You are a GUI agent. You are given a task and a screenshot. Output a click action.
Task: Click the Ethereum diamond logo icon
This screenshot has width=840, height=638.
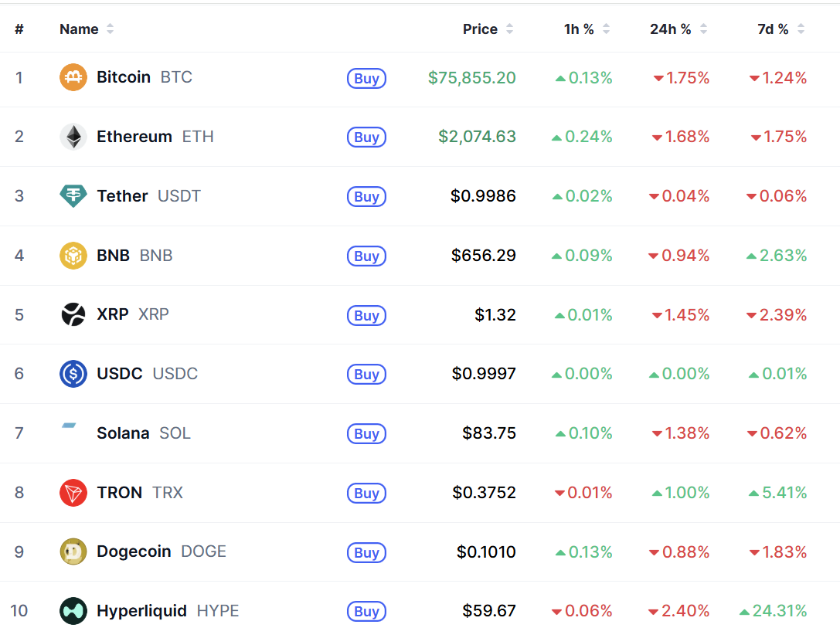73,137
